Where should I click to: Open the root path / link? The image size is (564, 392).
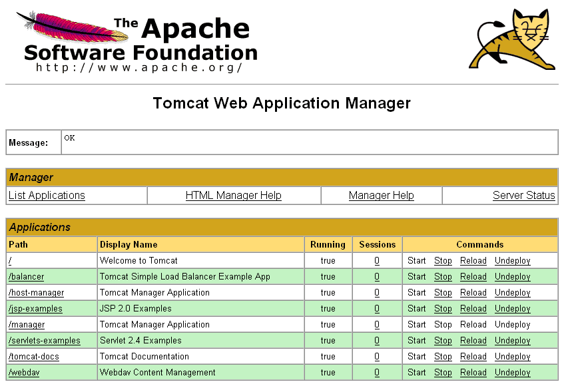(10, 261)
